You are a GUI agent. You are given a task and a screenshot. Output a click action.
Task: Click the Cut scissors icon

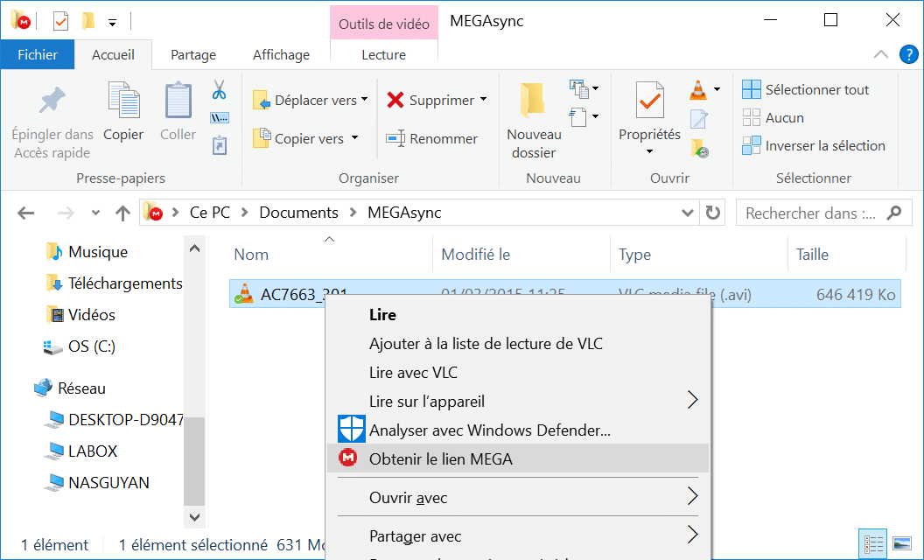pyautogui.click(x=219, y=89)
